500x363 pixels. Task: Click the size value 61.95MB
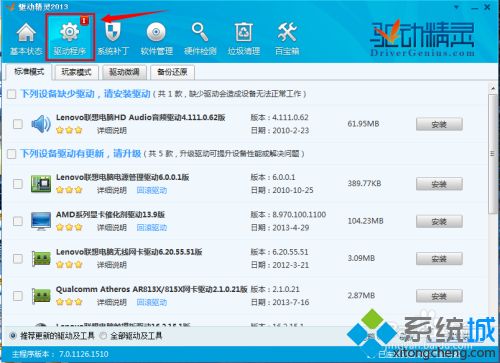pyautogui.click(x=363, y=124)
